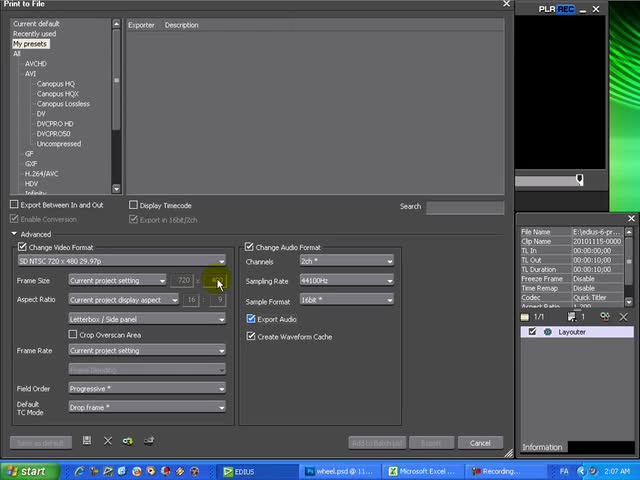Screen dimensions: 640x480
Task: Click the Internet Explorer quick launch icon
Action: [x=79, y=471]
